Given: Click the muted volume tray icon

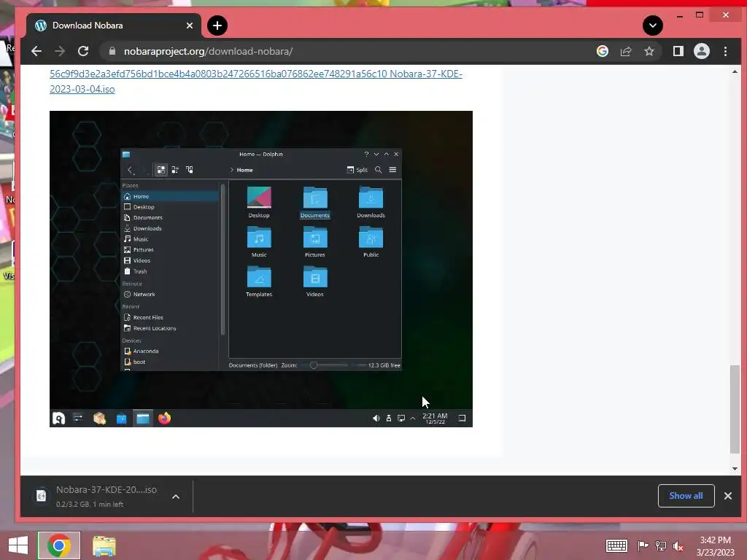Looking at the screenshot, I should [678, 546].
